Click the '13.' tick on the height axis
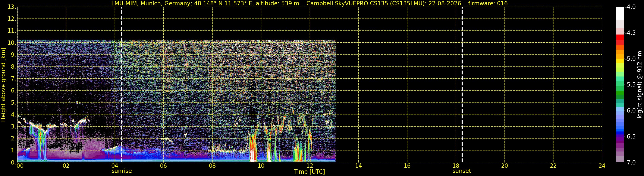The image size is (644, 176). click(x=12, y=7)
